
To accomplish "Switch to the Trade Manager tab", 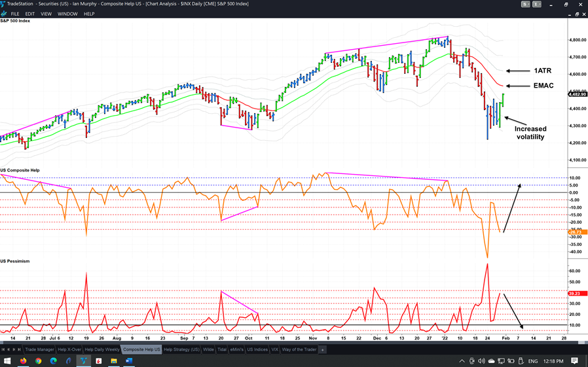I will [39, 349].
